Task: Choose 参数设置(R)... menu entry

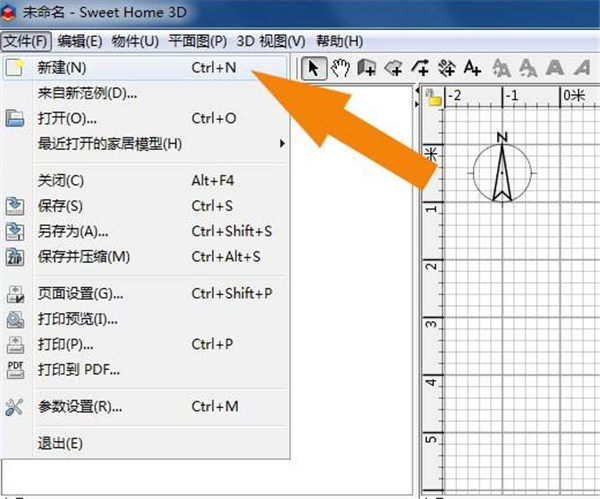Action: [145, 407]
